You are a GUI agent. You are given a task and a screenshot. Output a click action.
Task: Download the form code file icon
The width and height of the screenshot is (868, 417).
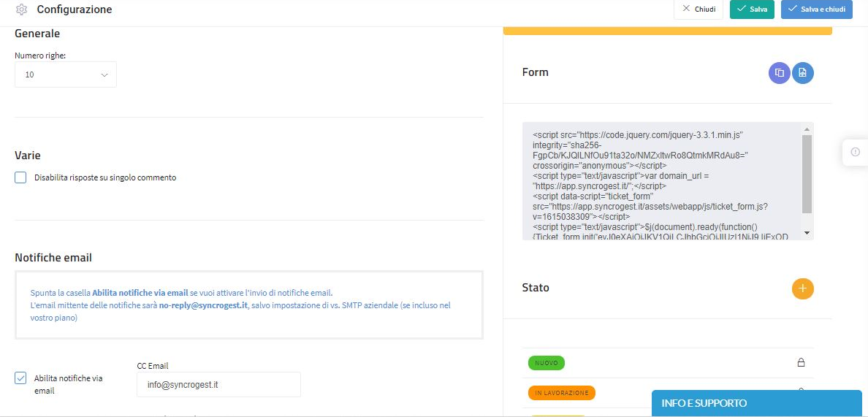(803, 72)
